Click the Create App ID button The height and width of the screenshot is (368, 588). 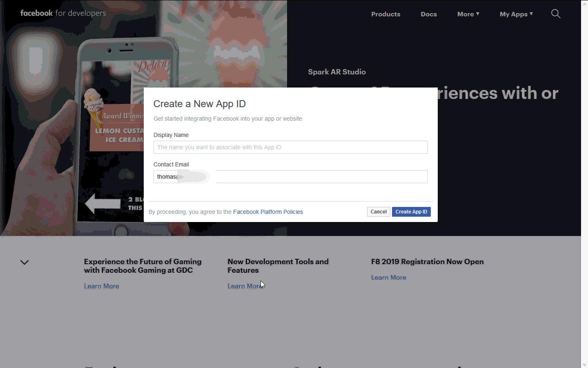(x=411, y=212)
